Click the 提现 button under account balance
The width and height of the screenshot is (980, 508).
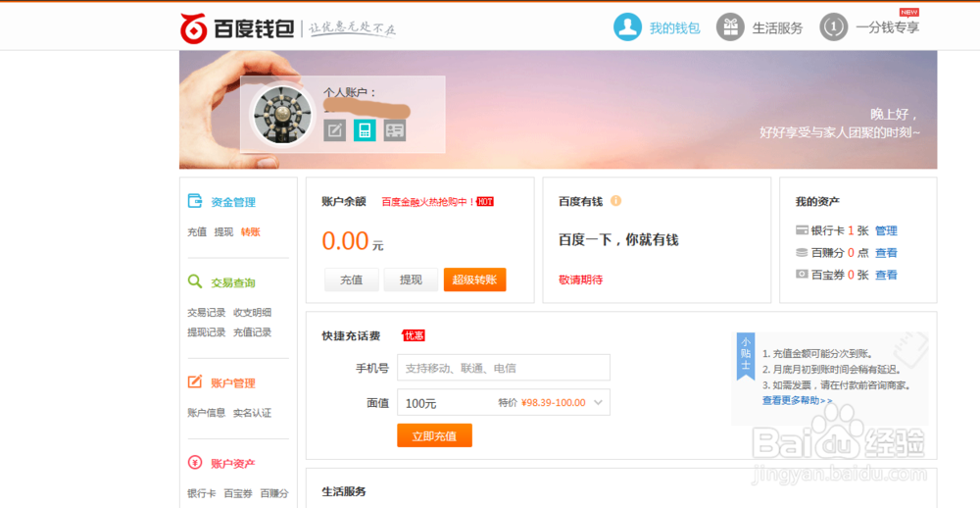point(411,279)
